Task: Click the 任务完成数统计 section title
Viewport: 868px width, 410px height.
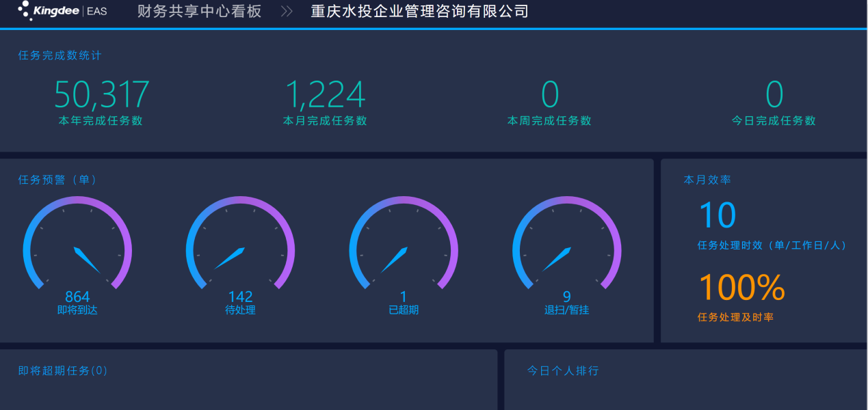Action: click(60, 56)
